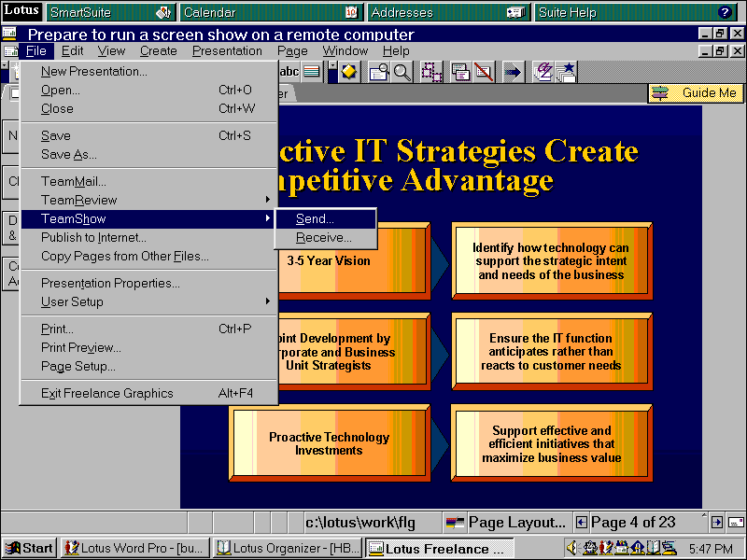Click the Start button
The image size is (747, 560).
(30, 548)
